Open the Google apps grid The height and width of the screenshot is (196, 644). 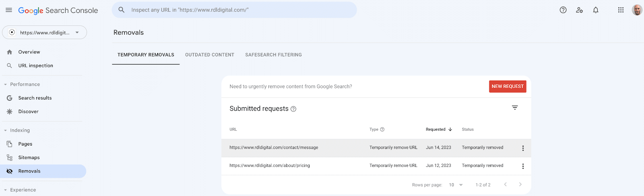tap(621, 10)
